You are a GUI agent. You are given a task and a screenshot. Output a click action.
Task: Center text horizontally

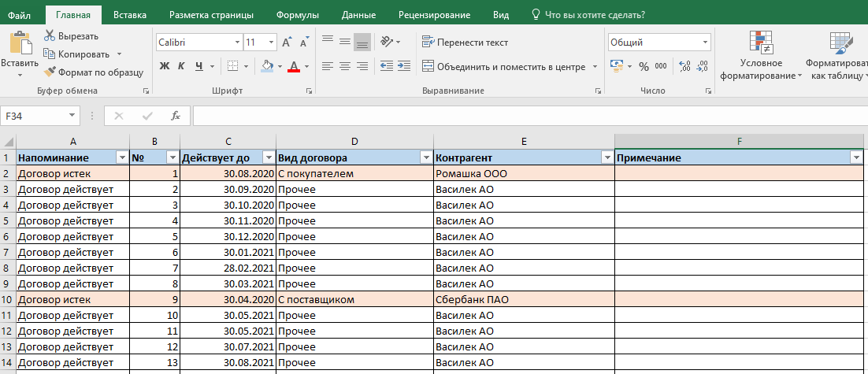(345, 66)
